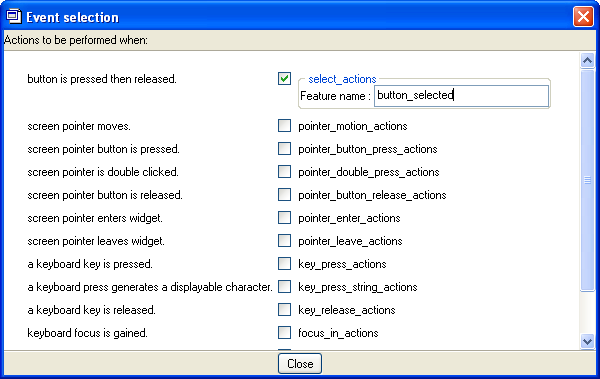This screenshot has width=600, height=379.
Task: Enable the focus_in_actions checkbox
Action: coord(284,332)
